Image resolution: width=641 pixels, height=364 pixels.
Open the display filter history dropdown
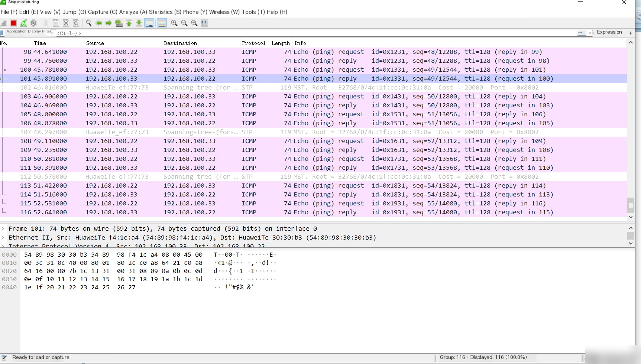(590, 33)
